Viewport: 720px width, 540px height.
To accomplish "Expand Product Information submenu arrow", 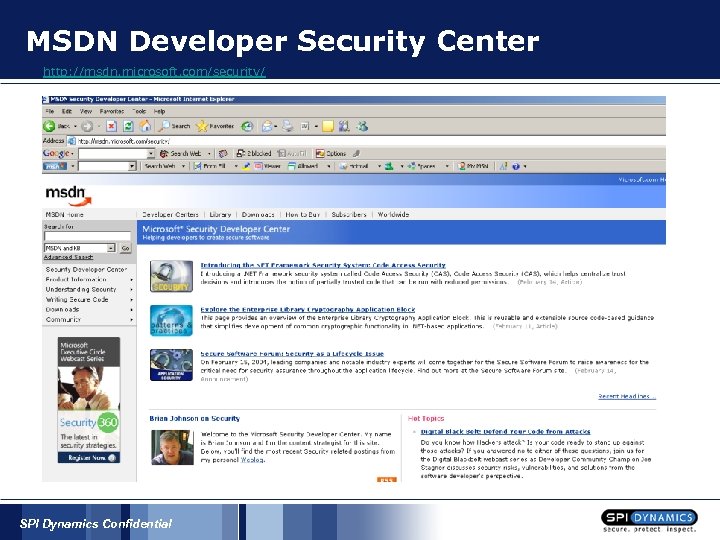I will point(131,279).
